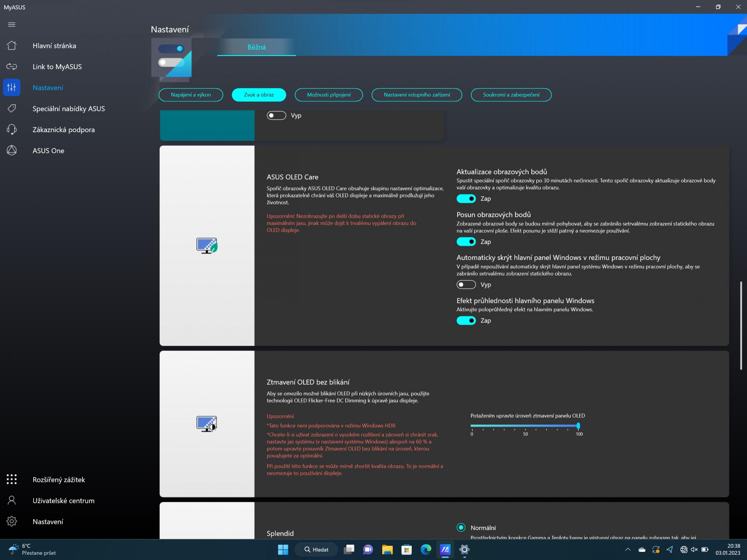Click update sync tray icon
Viewport: 747px width, 560px height.
[655, 549]
